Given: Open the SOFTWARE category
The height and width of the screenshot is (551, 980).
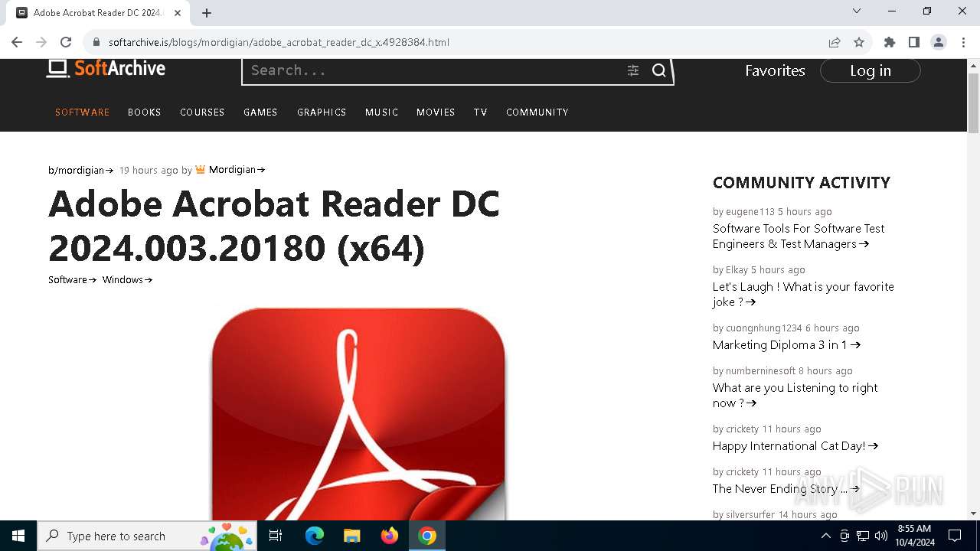Looking at the screenshot, I should click(82, 112).
